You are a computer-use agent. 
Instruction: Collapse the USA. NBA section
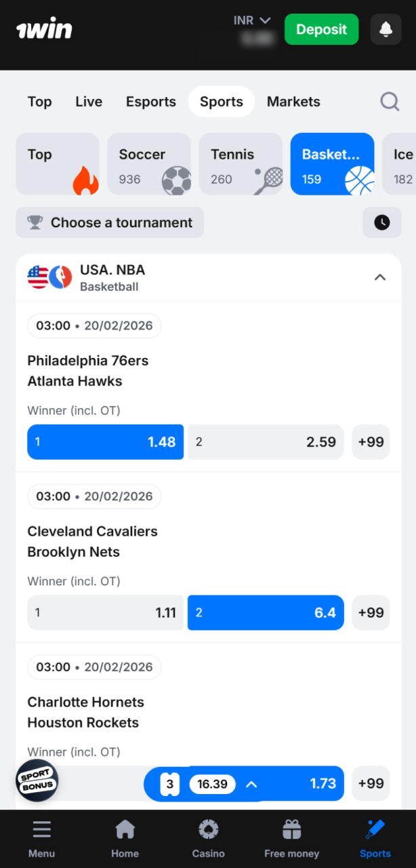pyautogui.click(x=380, y=277)
